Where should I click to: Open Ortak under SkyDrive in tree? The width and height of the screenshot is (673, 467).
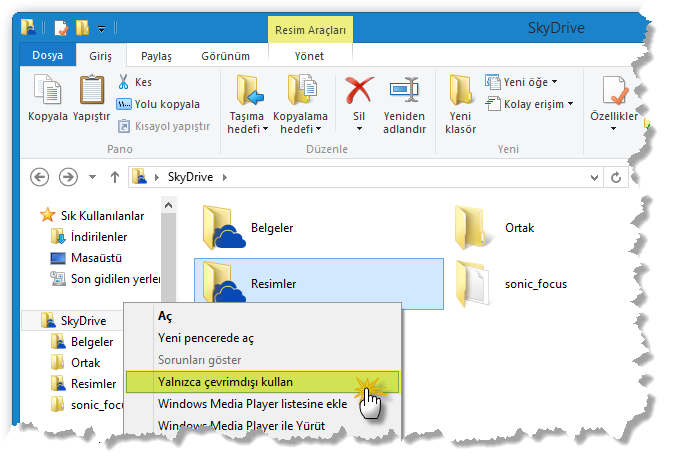[x=76, y=363]
